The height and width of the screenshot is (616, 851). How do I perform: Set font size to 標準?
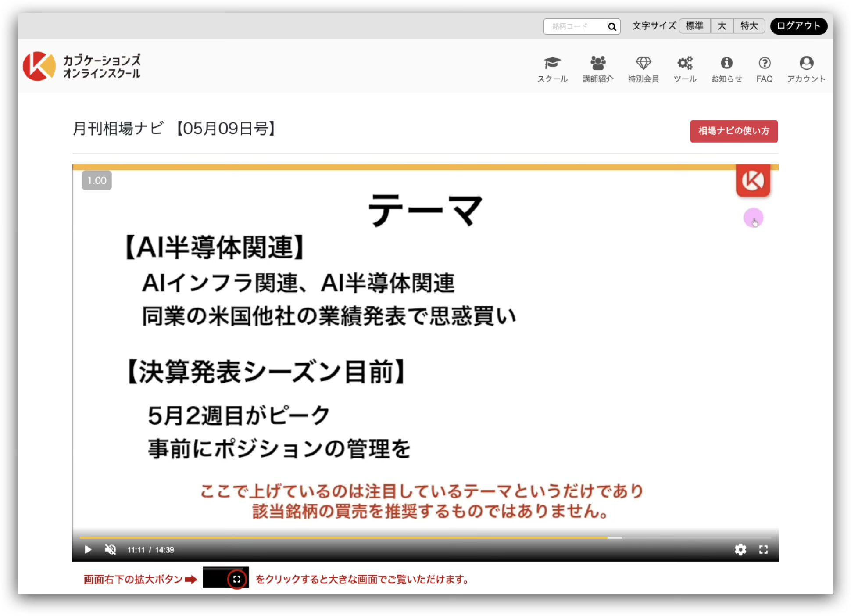coord(694,26)
